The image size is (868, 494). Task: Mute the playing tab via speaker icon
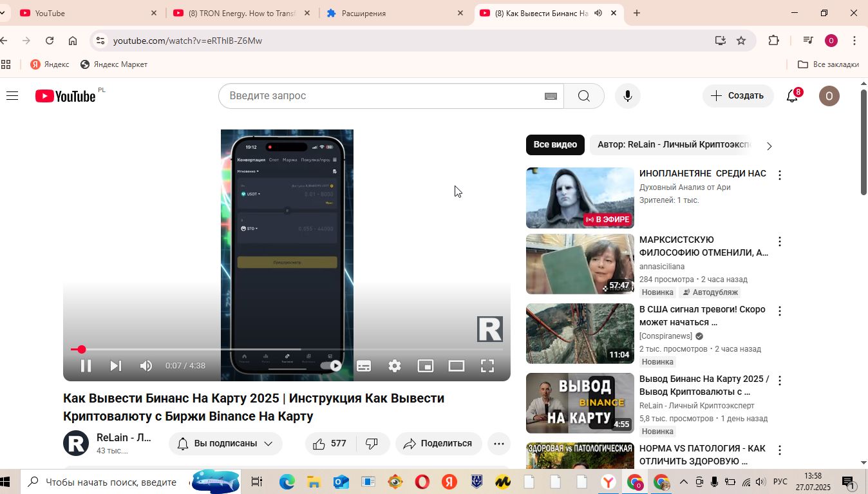pyautogui.click(x=598, y=13)
